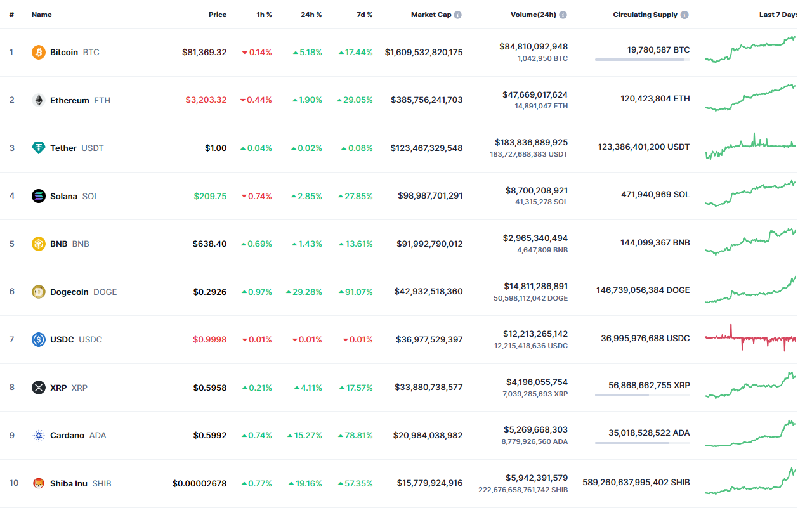Sort by the Price column header

(218, 15)
